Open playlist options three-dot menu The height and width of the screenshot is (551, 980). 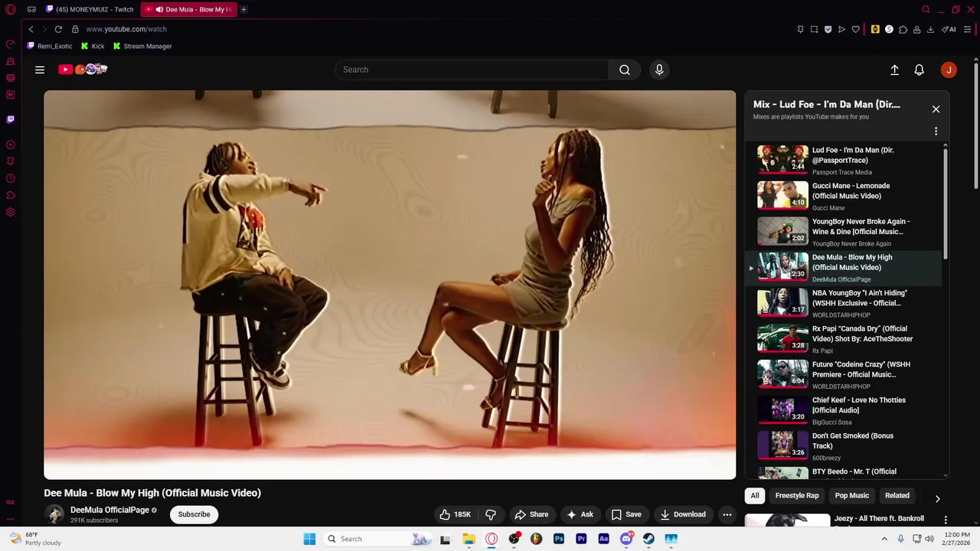[936, 131]
